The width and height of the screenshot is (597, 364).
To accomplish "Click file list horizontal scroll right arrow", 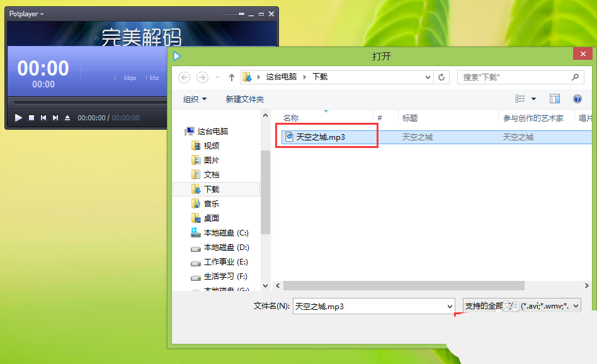I will pyautogui.click(x=587, y=285).
